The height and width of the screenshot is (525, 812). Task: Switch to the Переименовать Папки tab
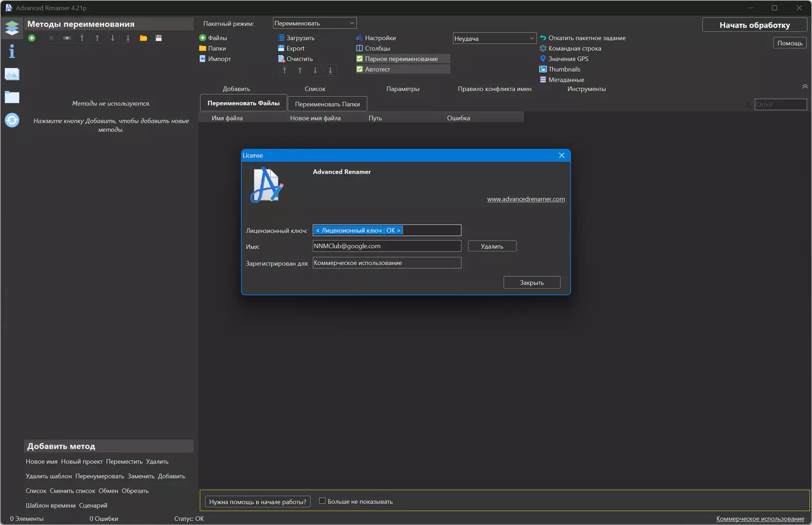[x=327, y=104]
